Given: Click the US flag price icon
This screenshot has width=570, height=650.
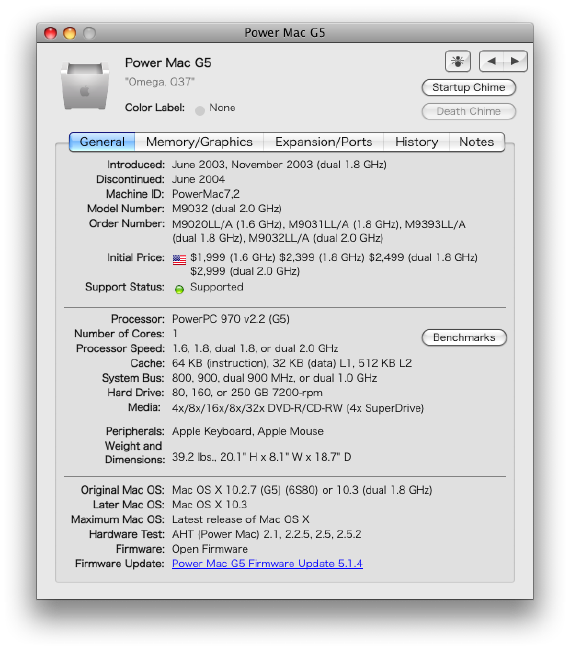Looking at the screenshot, I should (179, 260).
